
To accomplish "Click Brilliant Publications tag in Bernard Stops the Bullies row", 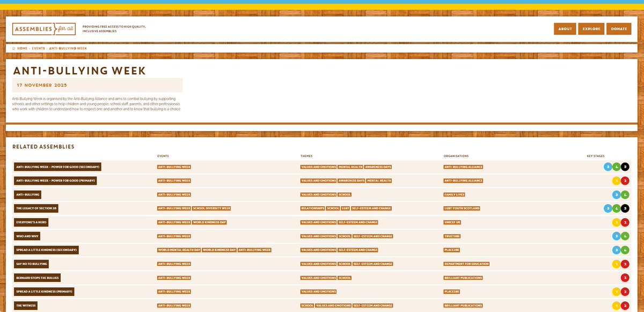I will pos(463,278).
